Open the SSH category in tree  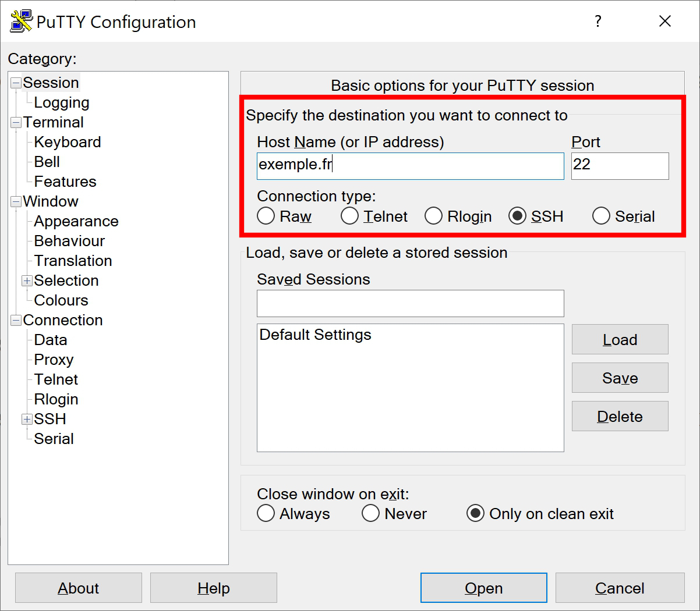(50, 419)
